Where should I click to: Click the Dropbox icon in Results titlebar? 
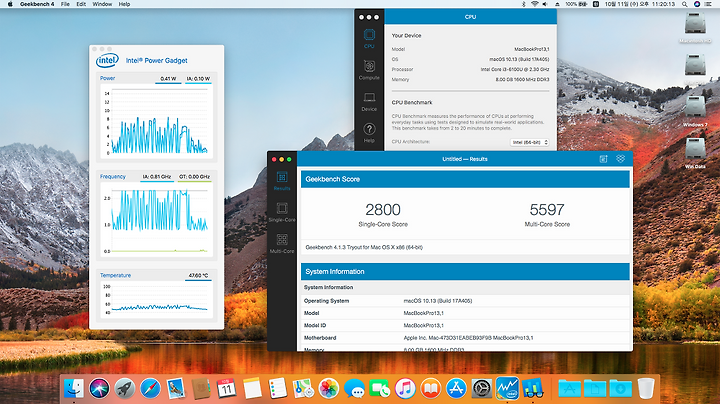pyautogui.click(x=620, y=159)
